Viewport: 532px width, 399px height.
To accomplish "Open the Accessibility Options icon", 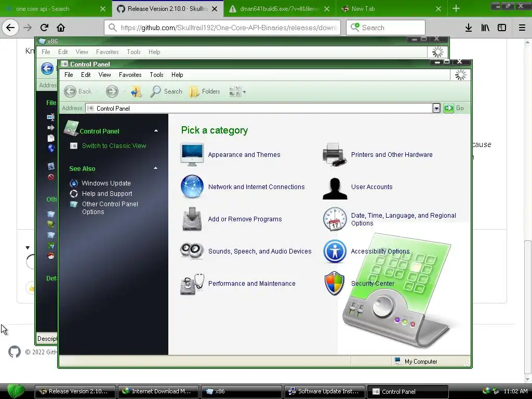I will click(x=335, y=251).
